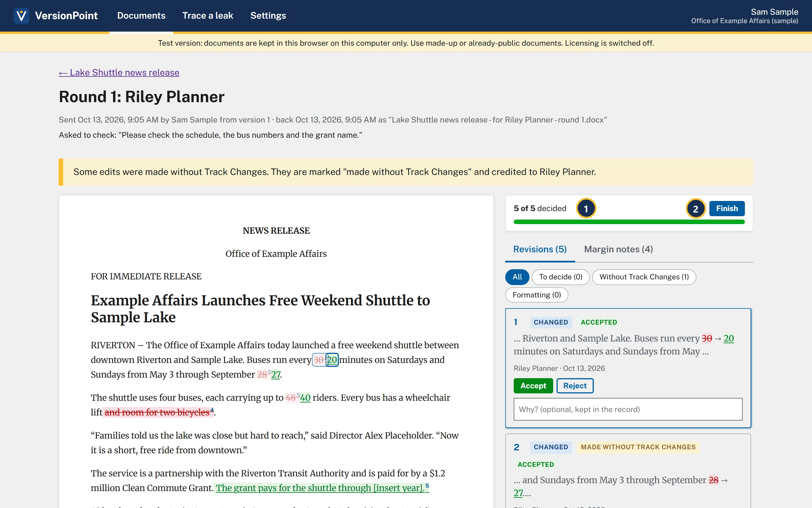Click 'MADE WITHOUT TRACK CHANGES' badge on card 2
This screenshot has height=508, width=812.
click(x=638, y=447)
